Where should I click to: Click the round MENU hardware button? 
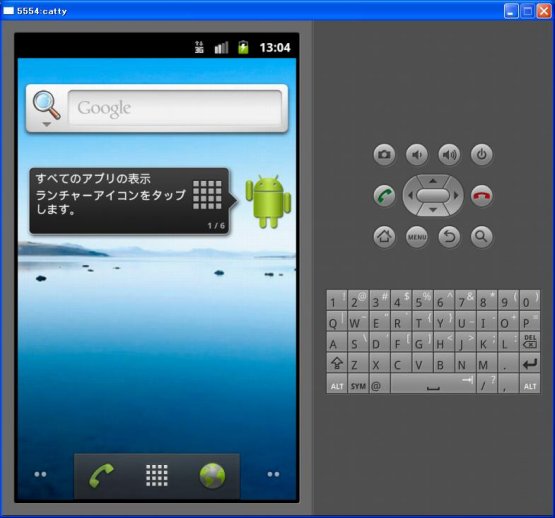pos(417,237)
